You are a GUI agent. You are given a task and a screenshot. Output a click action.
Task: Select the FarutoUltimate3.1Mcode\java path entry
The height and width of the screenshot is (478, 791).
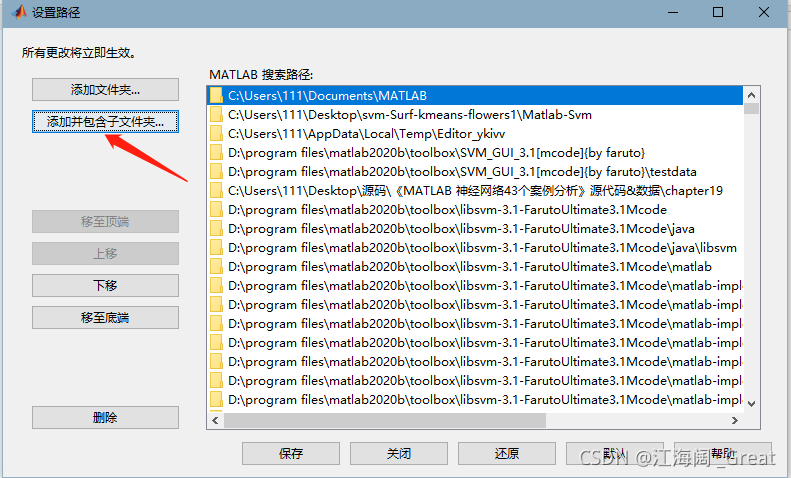pos(474,229)
